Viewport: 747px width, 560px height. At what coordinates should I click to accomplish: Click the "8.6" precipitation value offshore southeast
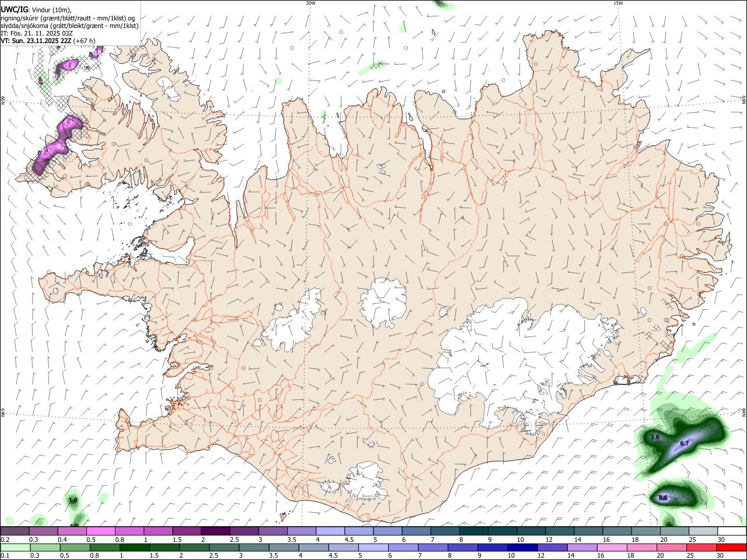coord(663,498)
